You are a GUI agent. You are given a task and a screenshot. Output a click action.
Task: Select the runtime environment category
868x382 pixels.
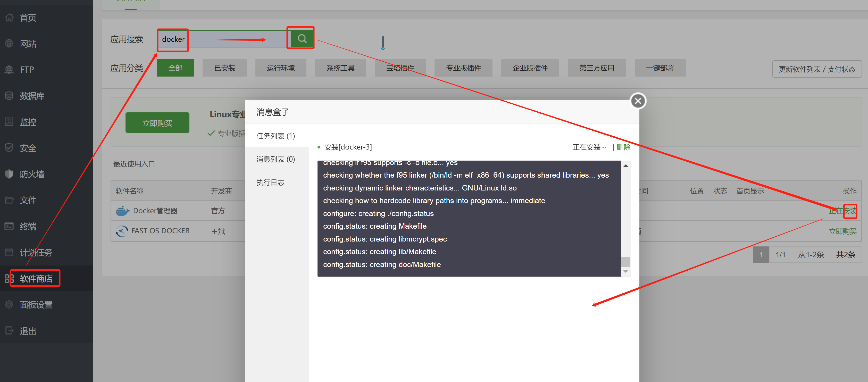coord(280,68)
